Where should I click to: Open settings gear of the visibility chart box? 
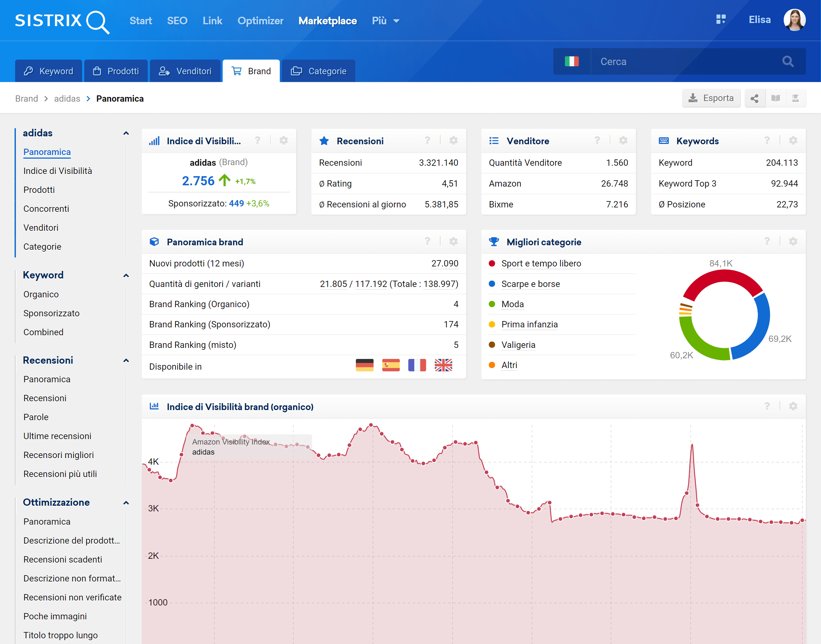pos(793,406)
